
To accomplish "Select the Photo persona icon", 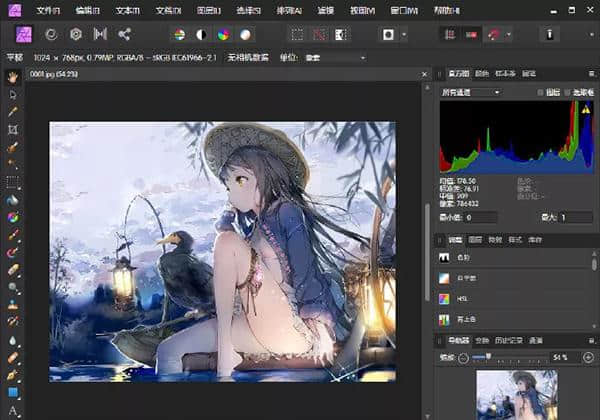I will coord(25,34).
